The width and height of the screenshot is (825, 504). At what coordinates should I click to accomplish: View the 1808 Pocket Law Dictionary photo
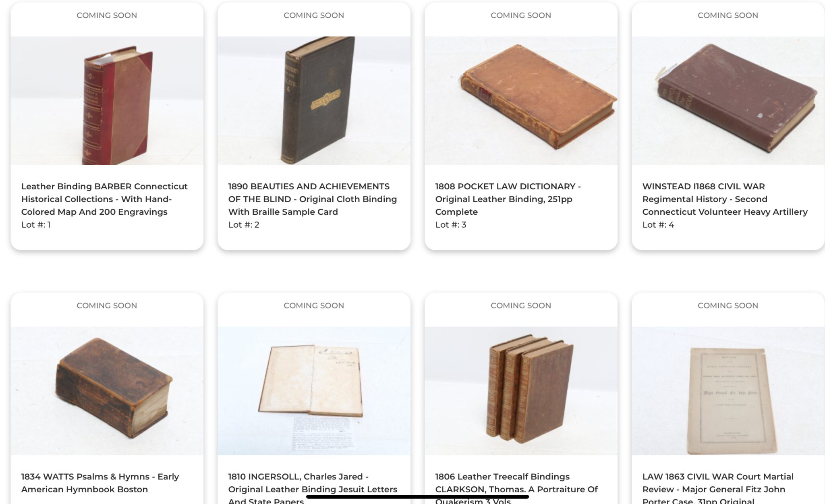click(x=521, y=100)
